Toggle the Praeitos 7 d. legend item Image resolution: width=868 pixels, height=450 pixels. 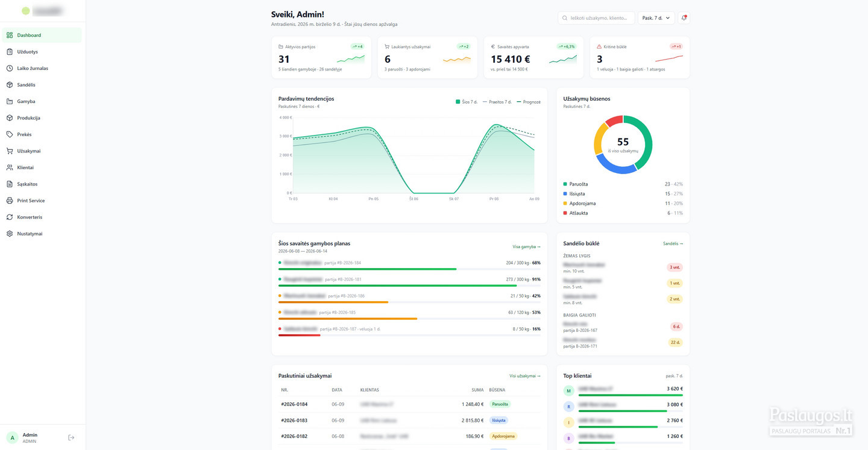click(497, 102)
